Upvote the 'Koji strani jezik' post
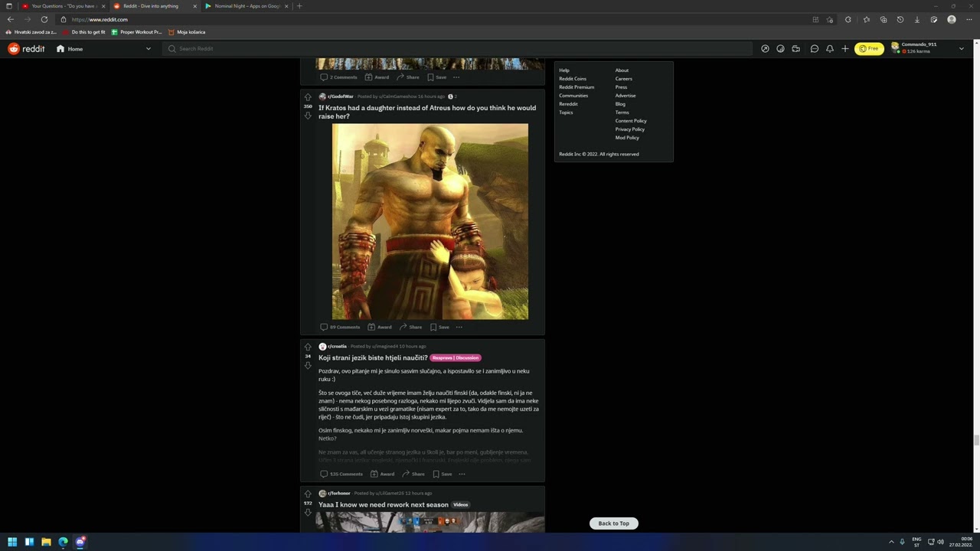Viewport: 980px width, 551px height. pyautogui.click(x=308, y=347)
